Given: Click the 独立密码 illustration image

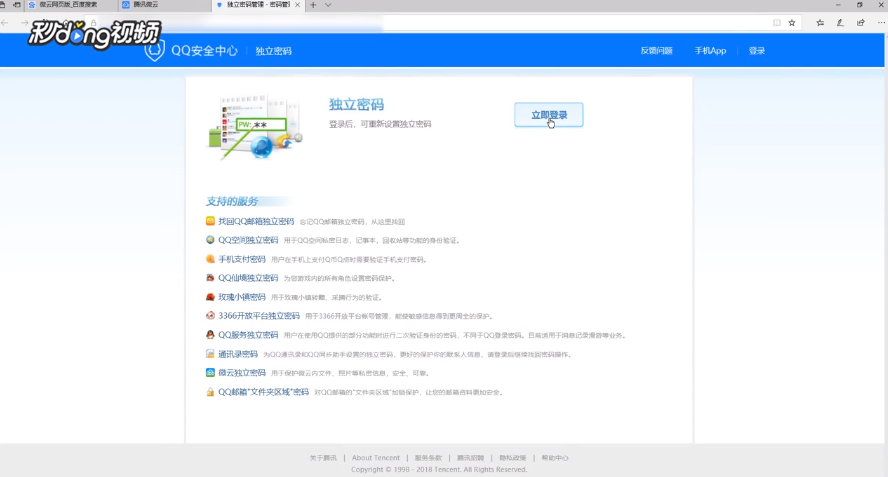Looking at the screenshot, I should pyautogui.click(x=255, y=127).
